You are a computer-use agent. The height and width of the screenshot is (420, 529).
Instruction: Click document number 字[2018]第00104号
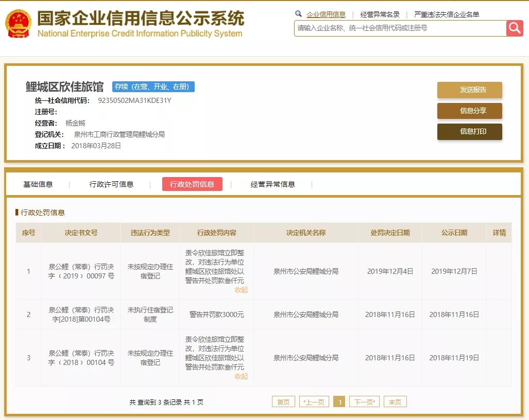click(x=81, y=314)
